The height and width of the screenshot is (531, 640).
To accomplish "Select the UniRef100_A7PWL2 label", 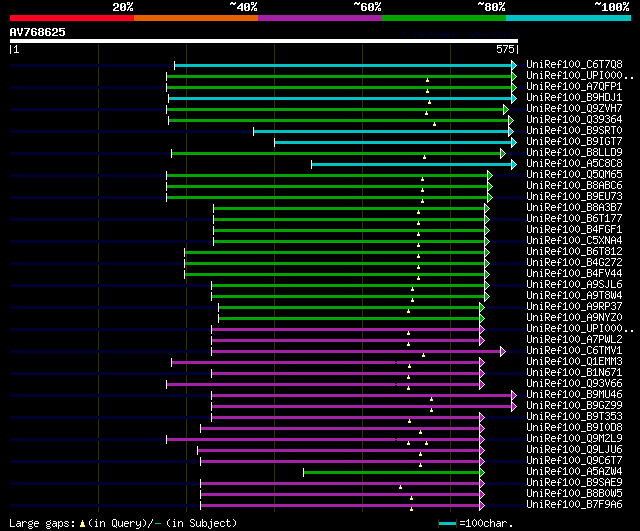I will coord(574,340).
